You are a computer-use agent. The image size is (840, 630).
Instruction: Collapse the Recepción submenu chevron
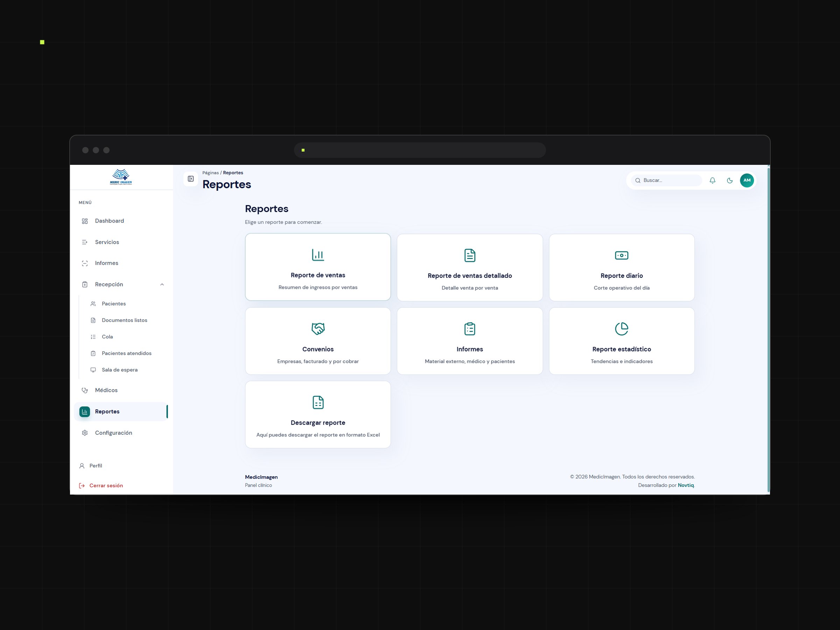click(x=162, y=285)
